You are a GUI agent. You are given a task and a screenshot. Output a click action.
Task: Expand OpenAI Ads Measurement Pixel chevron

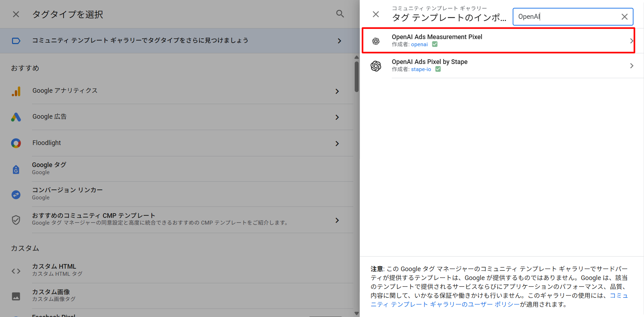(631, 41)
